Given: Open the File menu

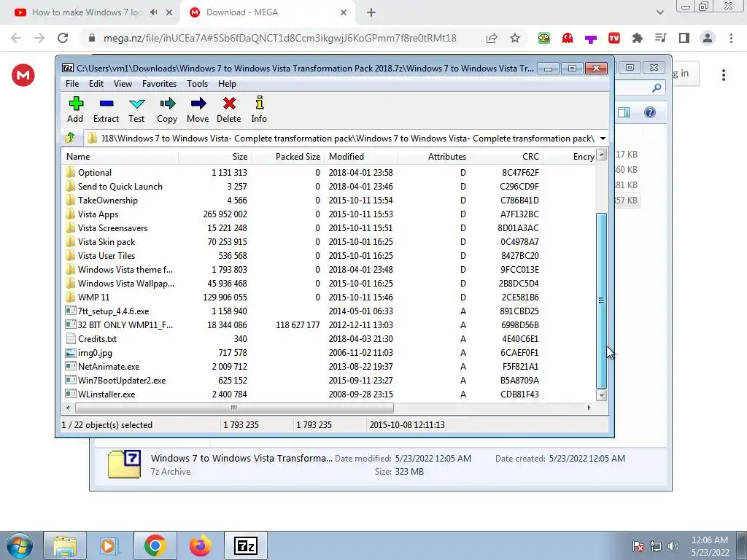Looking at the screenshot, I should click(72, 84).
